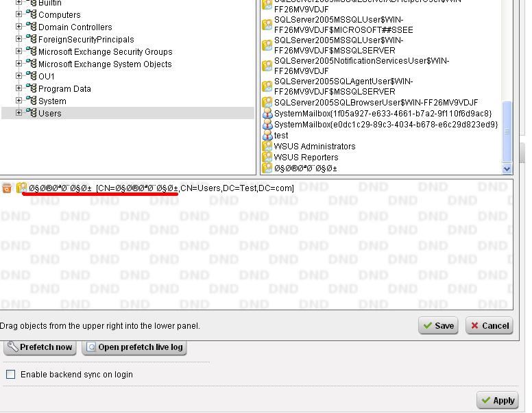532x413 pixels.
Task: Select SystemMailbox{e0dc1c29-89c3-4034...} entry
Action: point(386,125)
